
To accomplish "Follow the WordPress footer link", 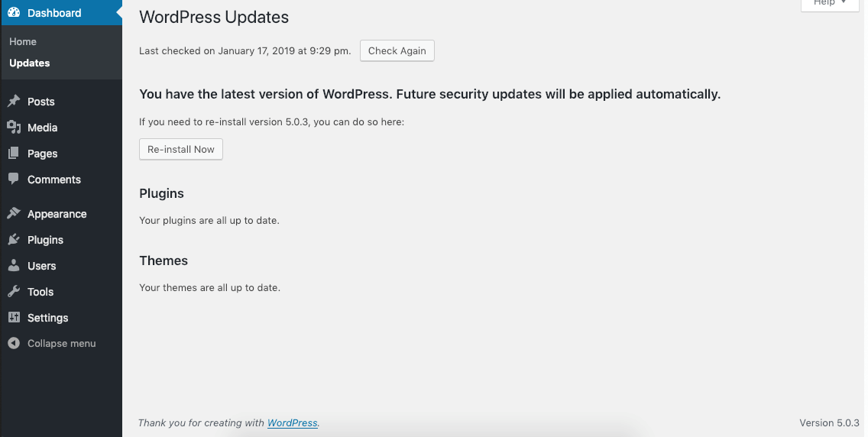I will click(293, 422).
